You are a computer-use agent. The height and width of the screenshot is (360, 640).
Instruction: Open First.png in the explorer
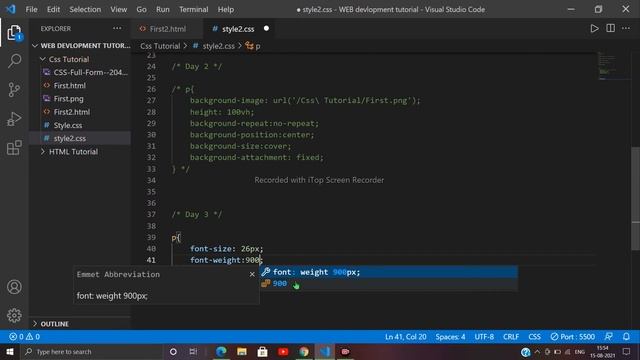click(x=69, y=99)
